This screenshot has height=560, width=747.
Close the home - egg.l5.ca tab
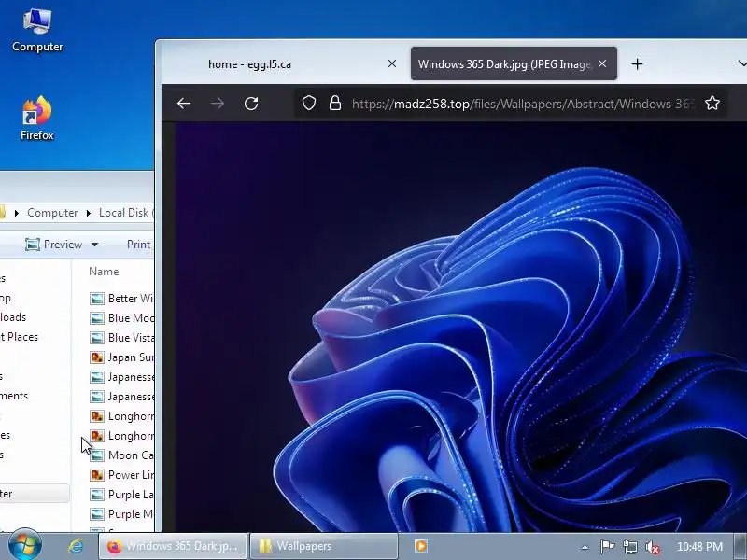[392, 63]
